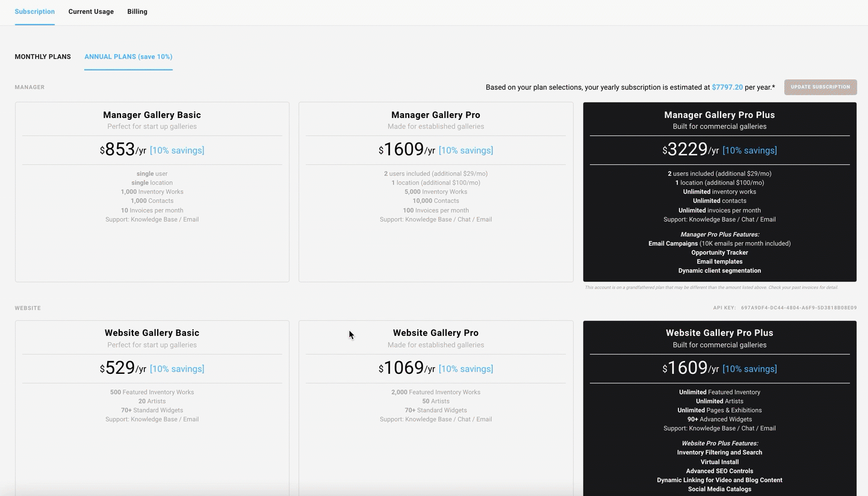Viewport: 868px width, 496px height.
Task: Click 10% savings on Website Gallery Pro Plus card
Action: pos(749,368)
